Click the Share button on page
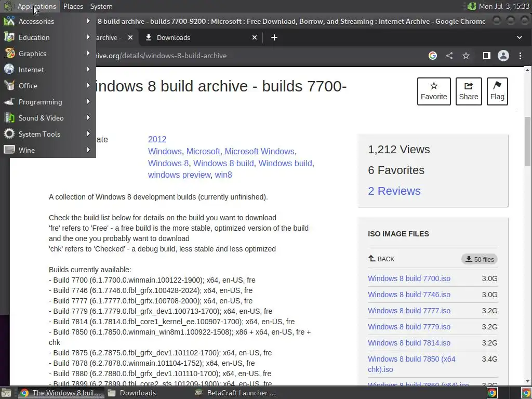The image size is (532, 399). click(x=469, y=91)
